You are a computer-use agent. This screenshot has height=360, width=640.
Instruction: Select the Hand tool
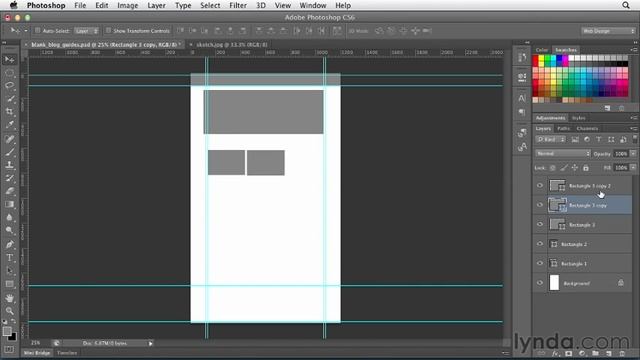coord(9,298)
